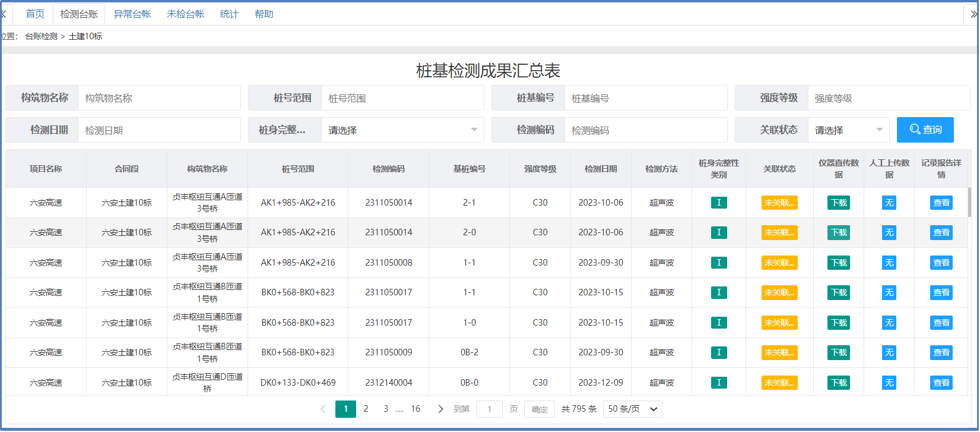Click integrity class I badge for pile 0B-2
Viewport: 980px width, 432px height.
click(x=718, y=352)
